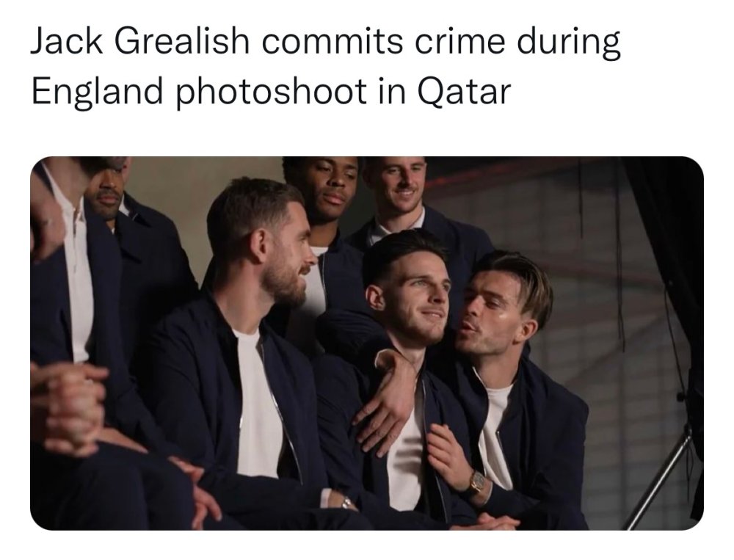
Task: Click the word 'England' in the tweet text
Action: click(98, 91)
